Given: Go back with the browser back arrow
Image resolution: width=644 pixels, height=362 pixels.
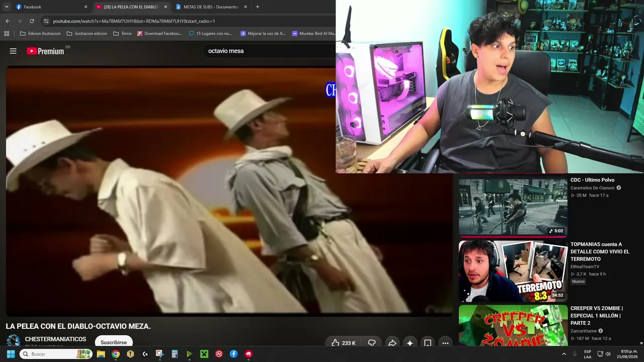Looking at the screenshot, I should pos(8,21).
